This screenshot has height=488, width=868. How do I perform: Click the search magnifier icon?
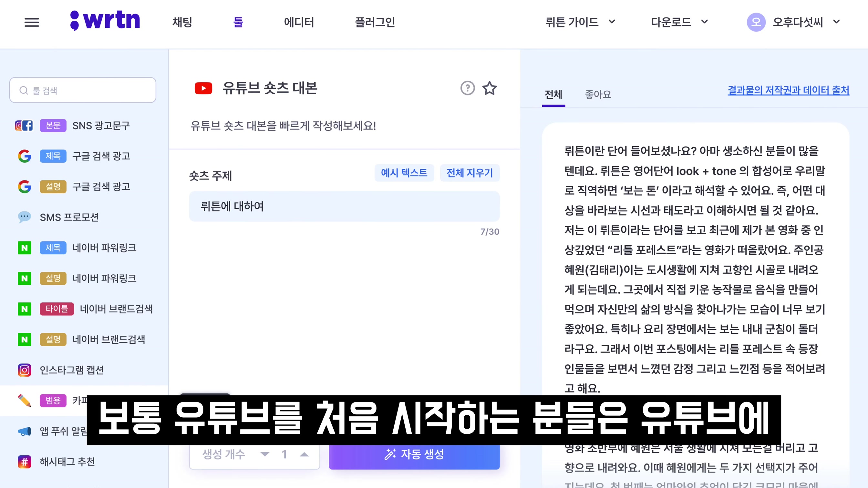click(24, 90)
